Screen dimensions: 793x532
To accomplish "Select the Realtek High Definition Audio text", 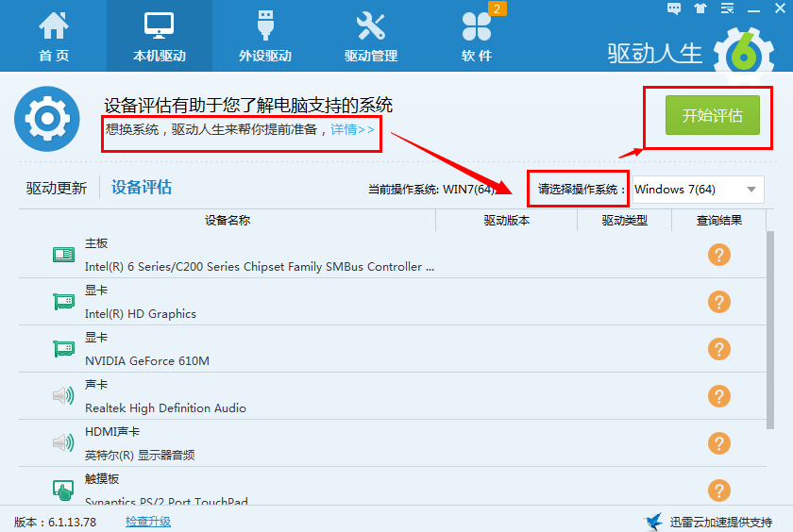I will [x=165, y=407].
